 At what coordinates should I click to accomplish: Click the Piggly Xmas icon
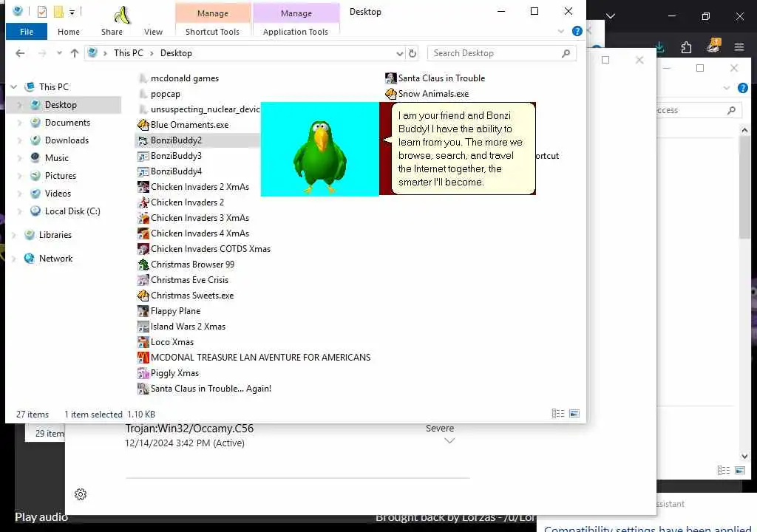click(143, 373)
